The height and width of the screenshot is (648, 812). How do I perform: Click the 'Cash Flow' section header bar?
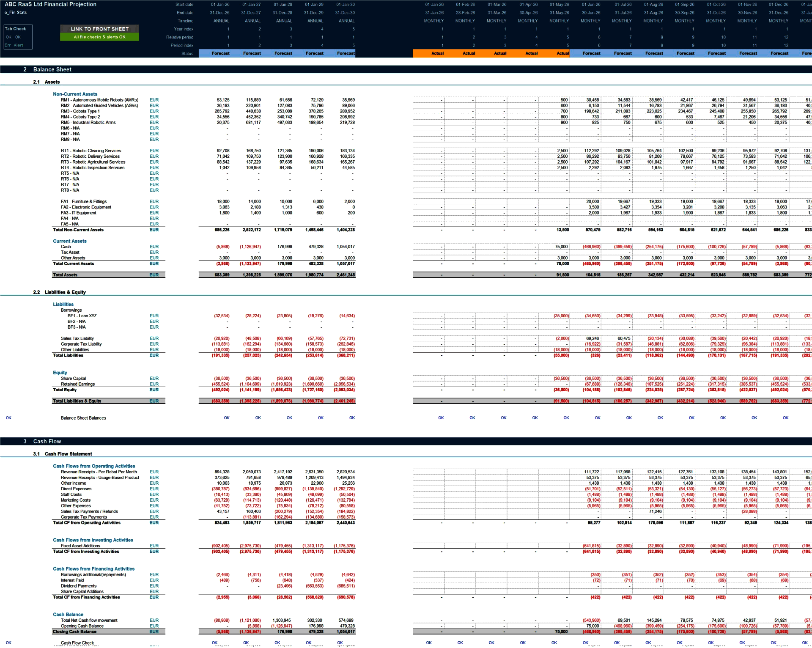point(47,441)
